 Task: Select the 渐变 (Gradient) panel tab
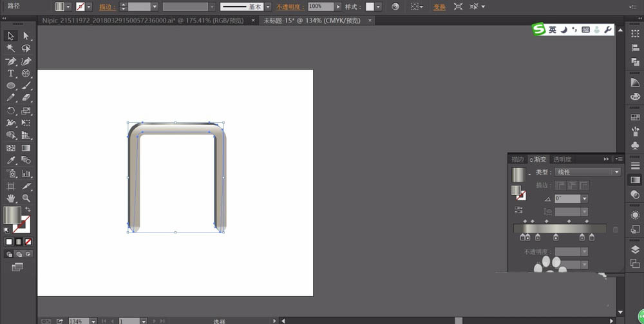tap(539, 159)
